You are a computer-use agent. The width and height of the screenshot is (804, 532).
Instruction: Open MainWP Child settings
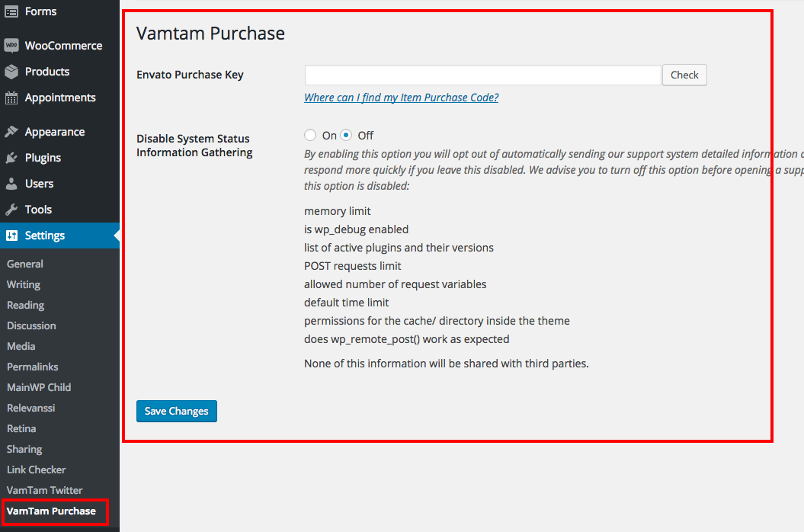coord(39,387)
